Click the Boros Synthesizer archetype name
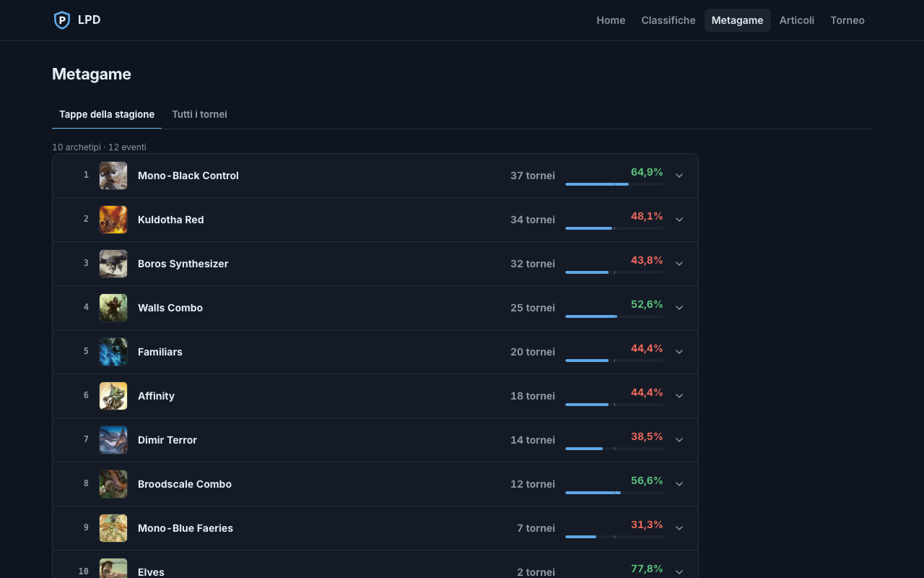 click(x=183, y=264)
